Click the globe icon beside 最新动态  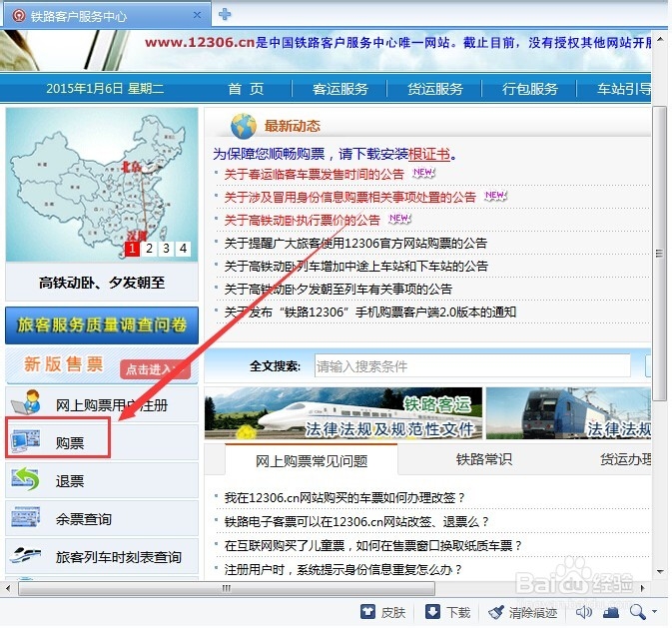tap(244, 126)
